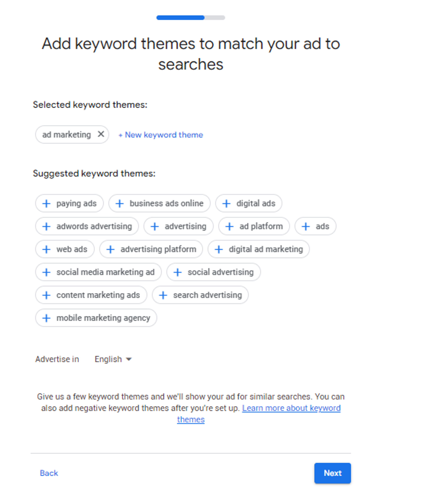Click the 'New keyword theme' link
The image size is (444, 504).
161,135
